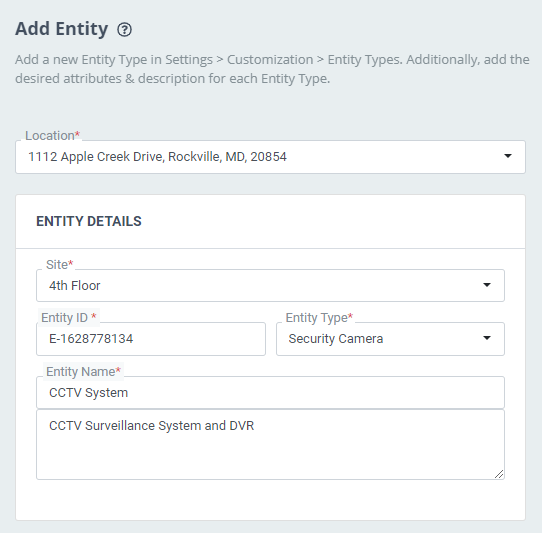Screen dimensions: 542x533
Task: Click the Settings > Customization instruction text
Action: point(272,69)
